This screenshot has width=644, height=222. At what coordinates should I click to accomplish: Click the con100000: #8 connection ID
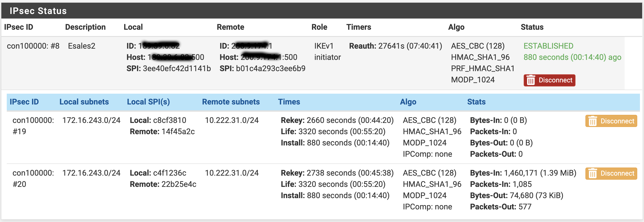click(x=33, y=46)
